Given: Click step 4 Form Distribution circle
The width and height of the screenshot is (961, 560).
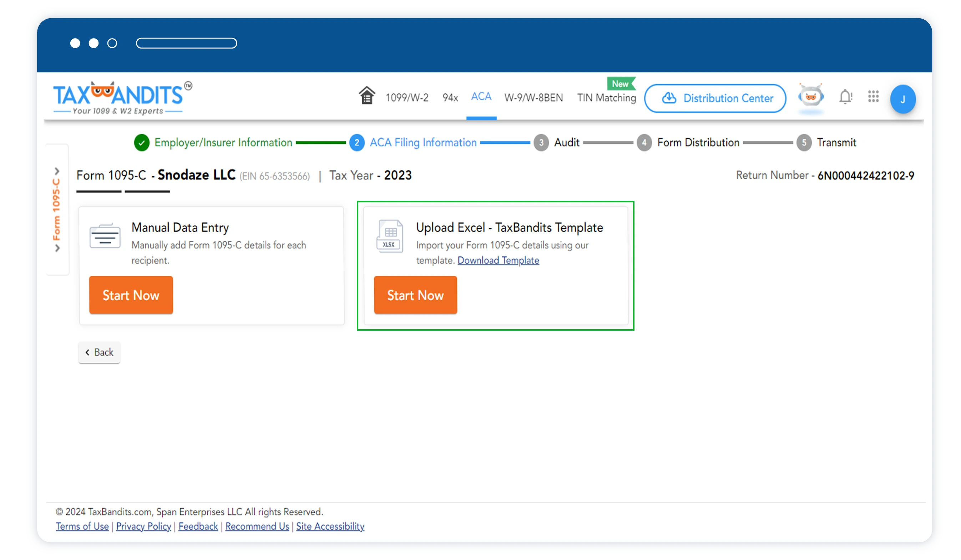Looking at the screenshot, I should (x=644, y=143).
